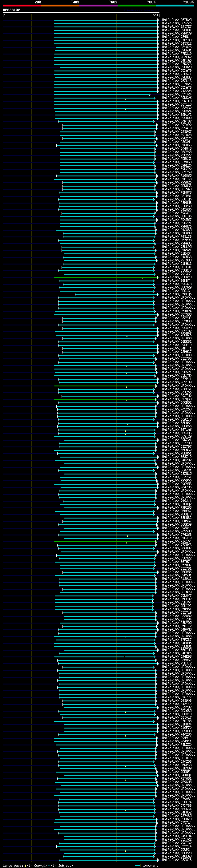Image resolution: width=197 pixels, height=868 pixels.
Task: Select hit UniRef100_C6TB05
Action: coord(176,20)
